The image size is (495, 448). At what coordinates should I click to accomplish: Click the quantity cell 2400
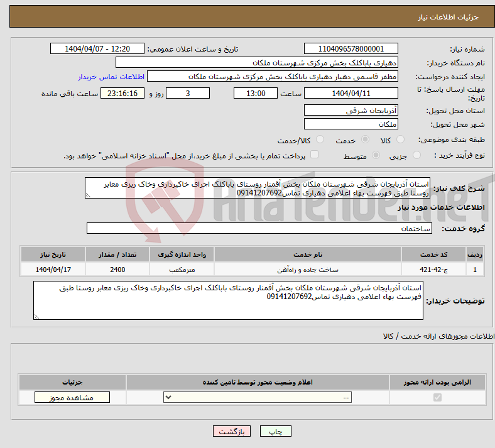click(117, 270)
